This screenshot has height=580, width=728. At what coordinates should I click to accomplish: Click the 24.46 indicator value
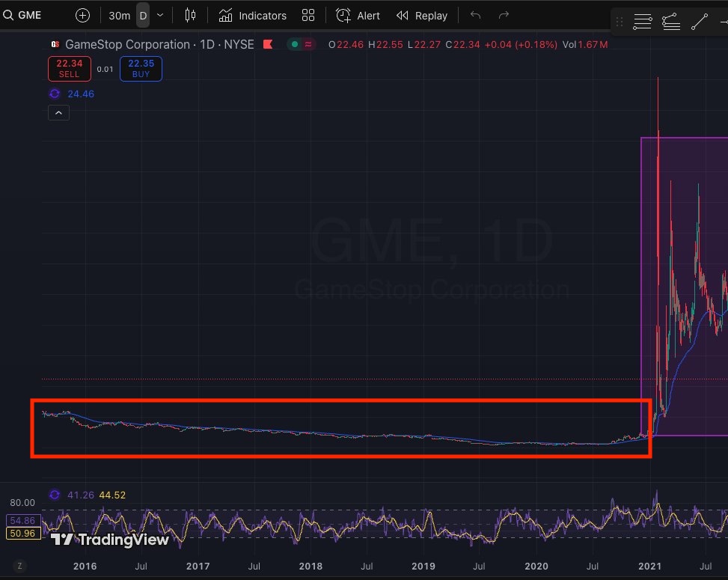(81, 94)
